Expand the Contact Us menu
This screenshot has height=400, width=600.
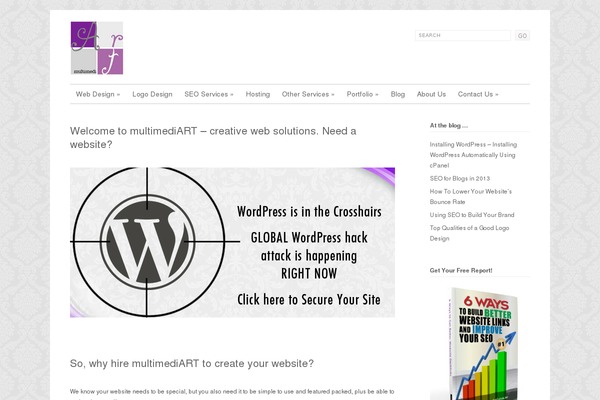pos(478,94)
